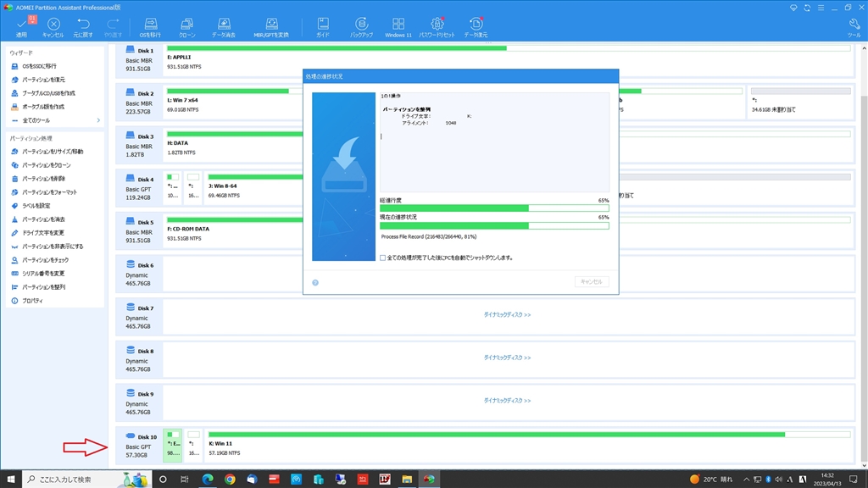Select the E: APPLI partition

point(509,59)
